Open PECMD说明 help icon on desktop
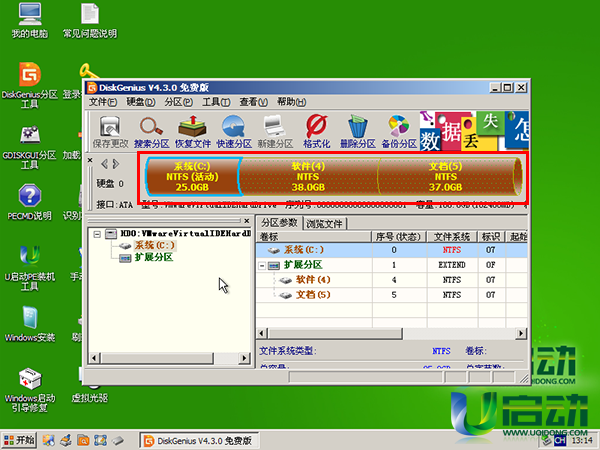Image resolution: width=600 pixels, height=450 pixels. [x=29, y=202]
